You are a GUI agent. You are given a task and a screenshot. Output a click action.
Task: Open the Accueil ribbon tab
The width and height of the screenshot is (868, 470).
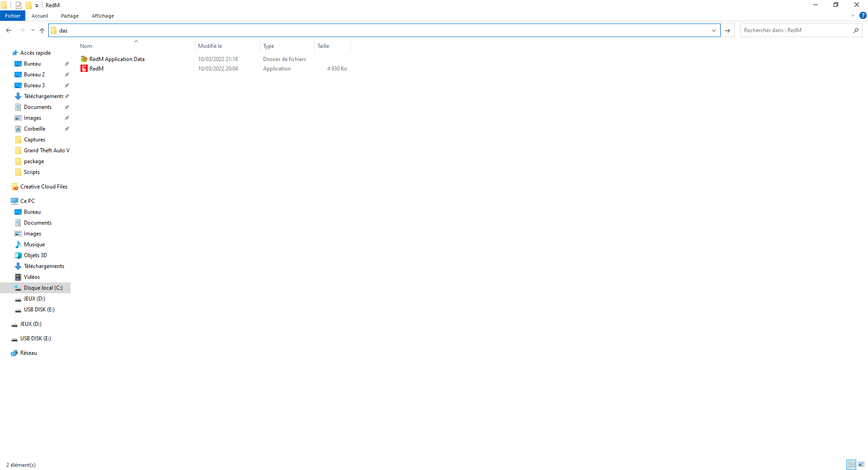40,16
